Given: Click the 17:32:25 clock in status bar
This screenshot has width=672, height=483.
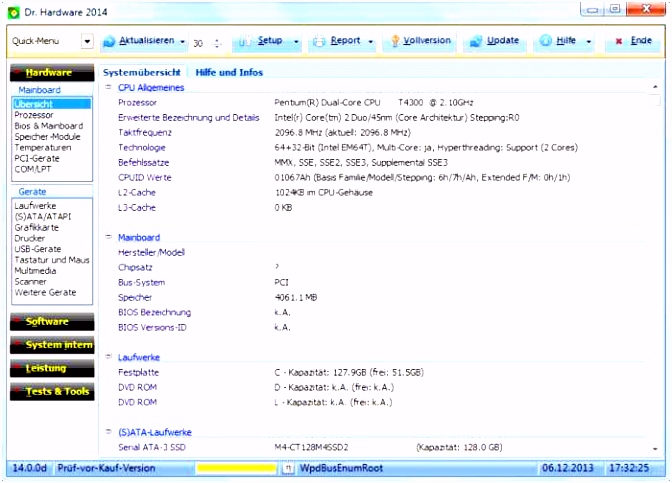Looking at the screenshot, I should pyautogui.click(x=629, y=468).
